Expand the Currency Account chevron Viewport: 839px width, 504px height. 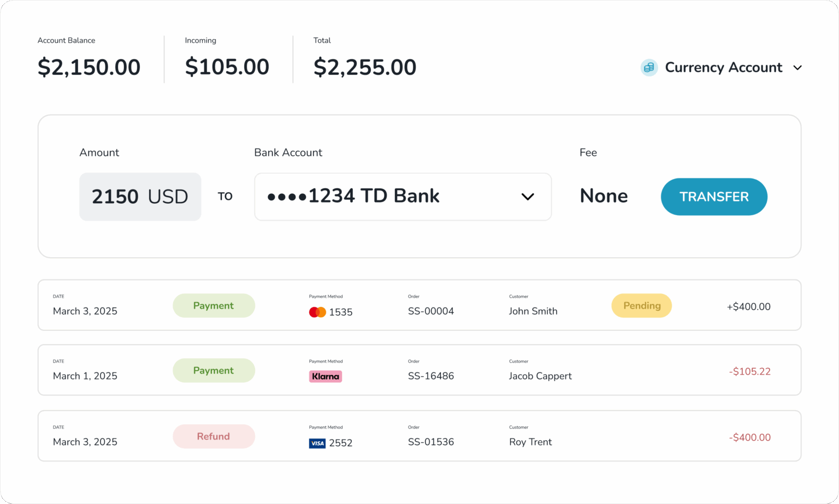tap(797, 68)
